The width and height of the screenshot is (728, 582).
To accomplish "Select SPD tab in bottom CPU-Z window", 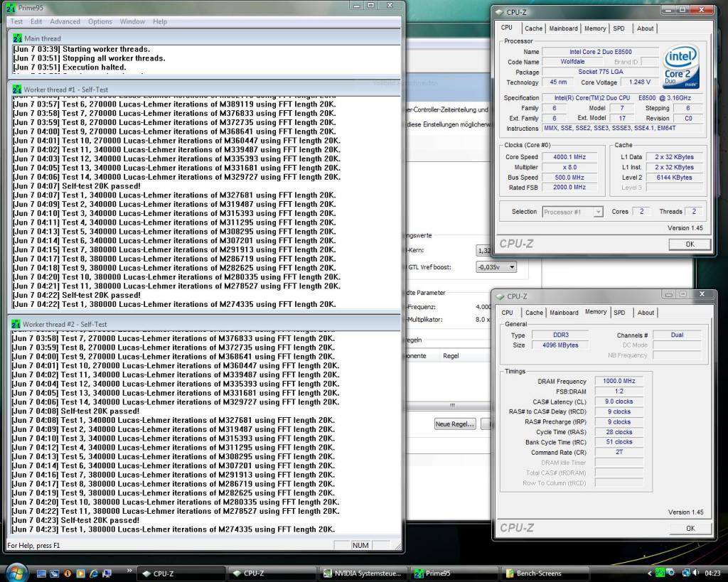I will (x=619, y=313).
